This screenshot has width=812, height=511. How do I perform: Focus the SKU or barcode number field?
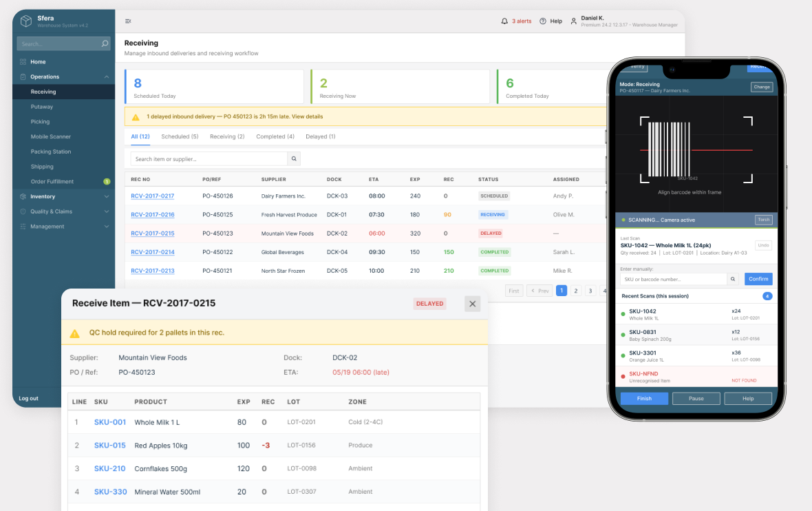(673, 279)
